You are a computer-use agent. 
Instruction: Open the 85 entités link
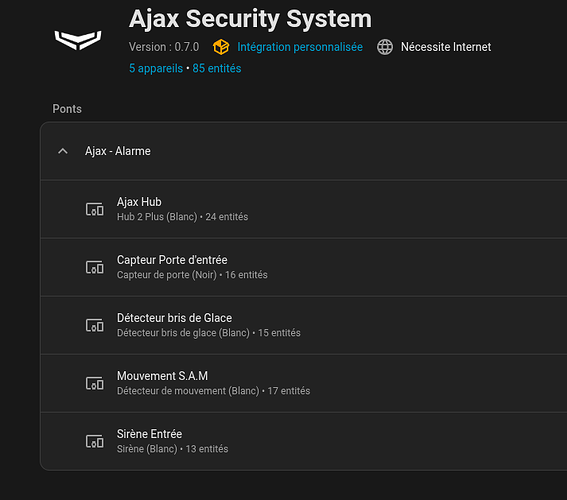point(217,68)
